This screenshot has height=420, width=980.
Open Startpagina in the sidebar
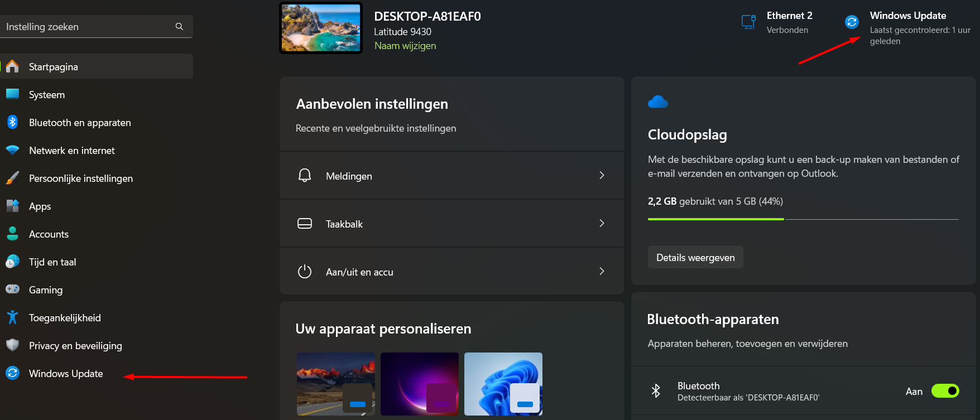(x=97, y=66)
